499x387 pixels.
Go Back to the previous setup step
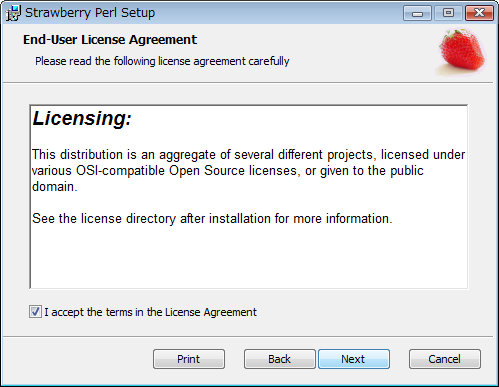point(280,359)
